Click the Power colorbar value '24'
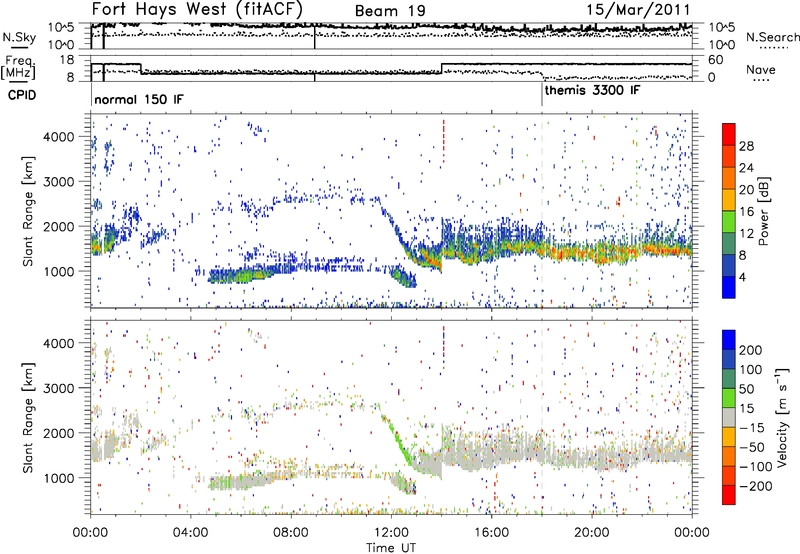 click(x=746, y=168)
